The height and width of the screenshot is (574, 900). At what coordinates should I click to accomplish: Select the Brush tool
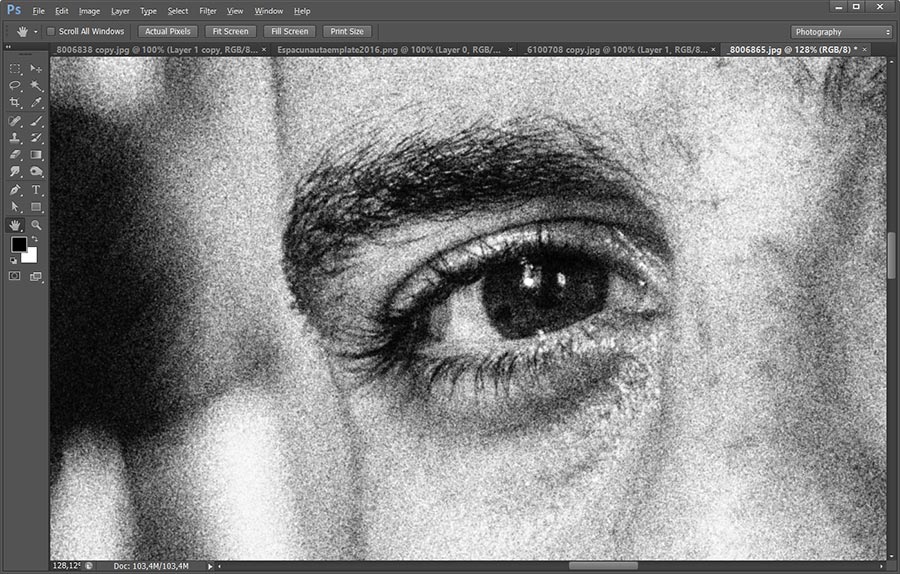click(x=36, y=121)
